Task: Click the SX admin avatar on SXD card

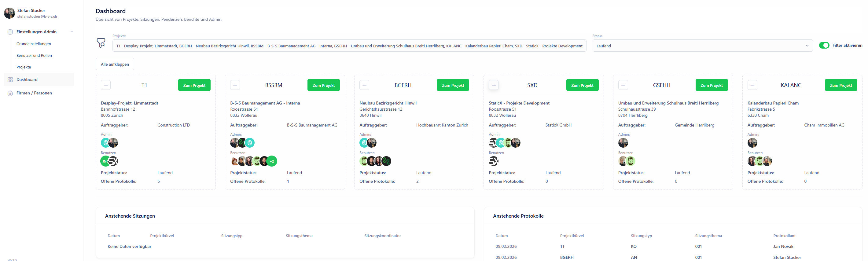Action: pyautogui.click(x=492, y=143)
